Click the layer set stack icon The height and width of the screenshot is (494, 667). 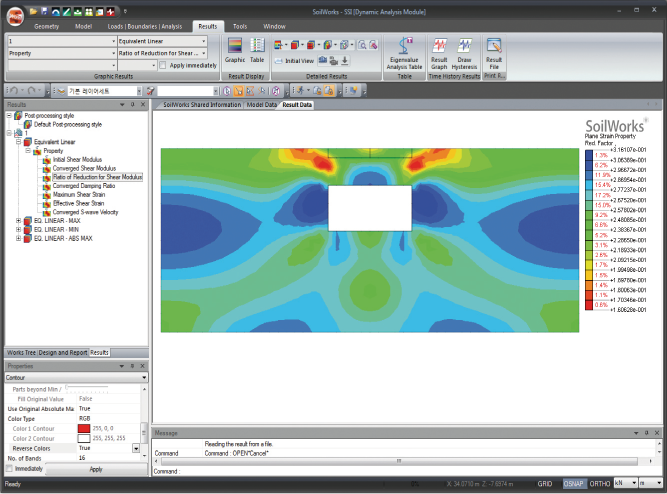coord(61,91)
